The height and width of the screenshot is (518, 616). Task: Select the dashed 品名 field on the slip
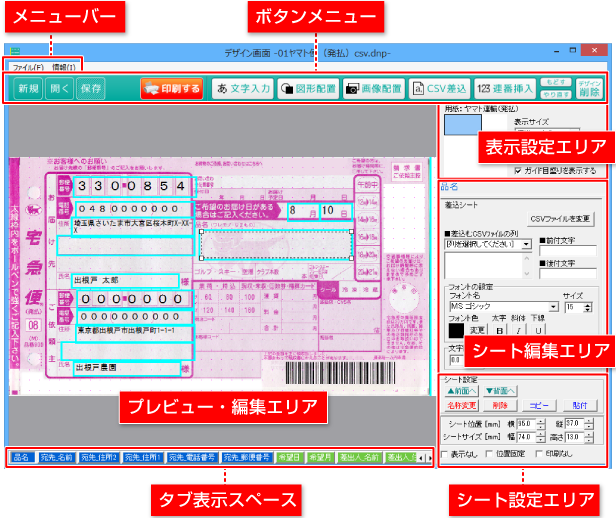(276, 245)
